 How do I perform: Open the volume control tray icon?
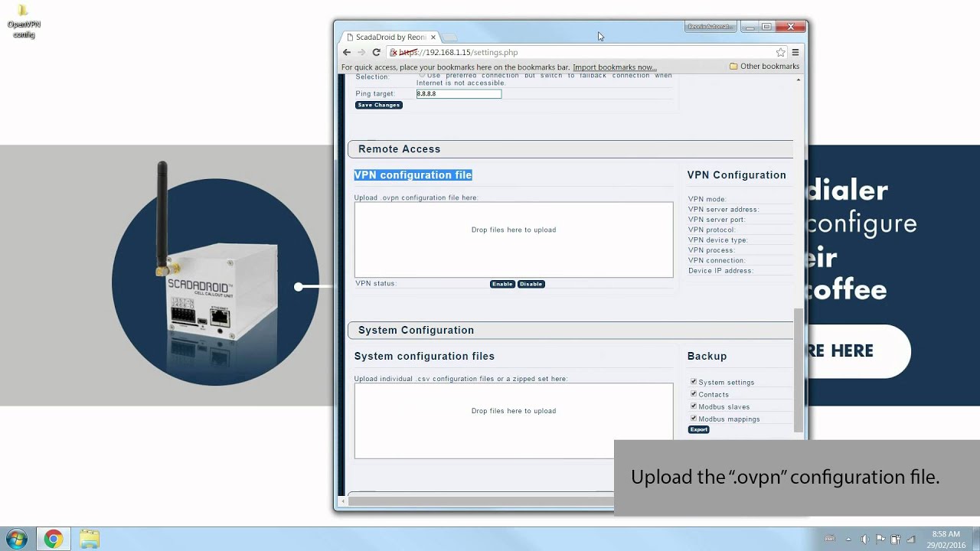(x=864, y=539)
